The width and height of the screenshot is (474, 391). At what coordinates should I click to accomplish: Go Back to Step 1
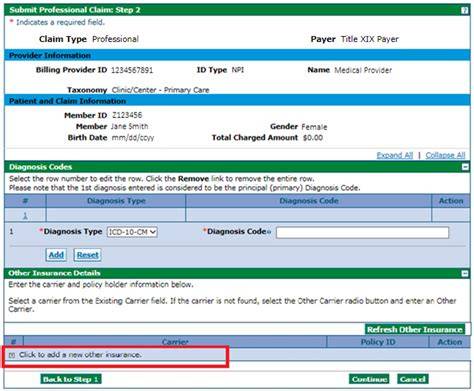click(71, 379)
